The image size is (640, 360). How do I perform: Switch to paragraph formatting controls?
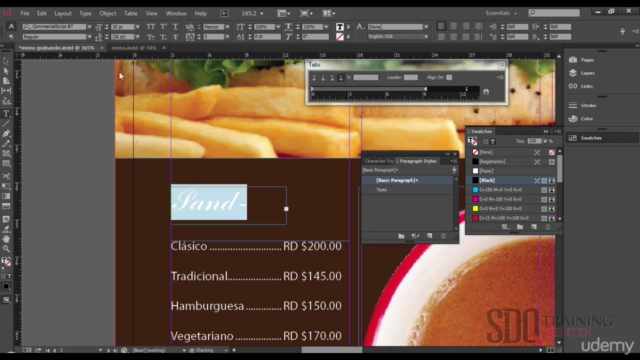click(11, 37)
